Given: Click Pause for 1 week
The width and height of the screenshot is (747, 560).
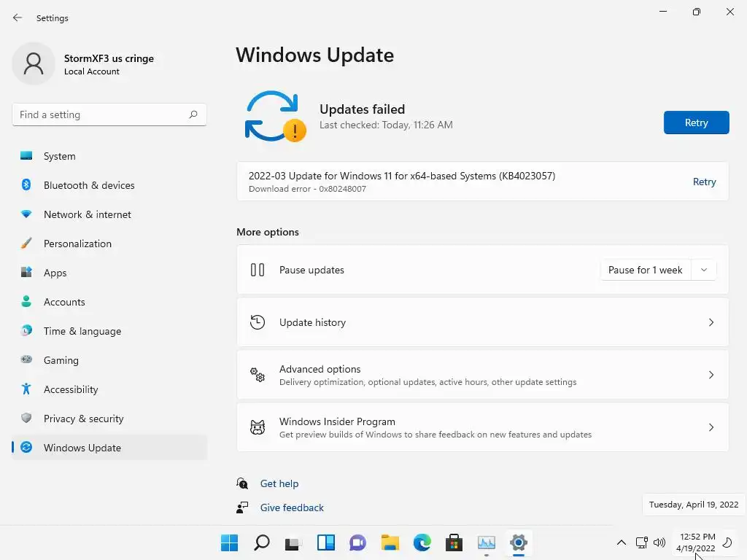Looking at the screenshot, I should coord(645,270).
